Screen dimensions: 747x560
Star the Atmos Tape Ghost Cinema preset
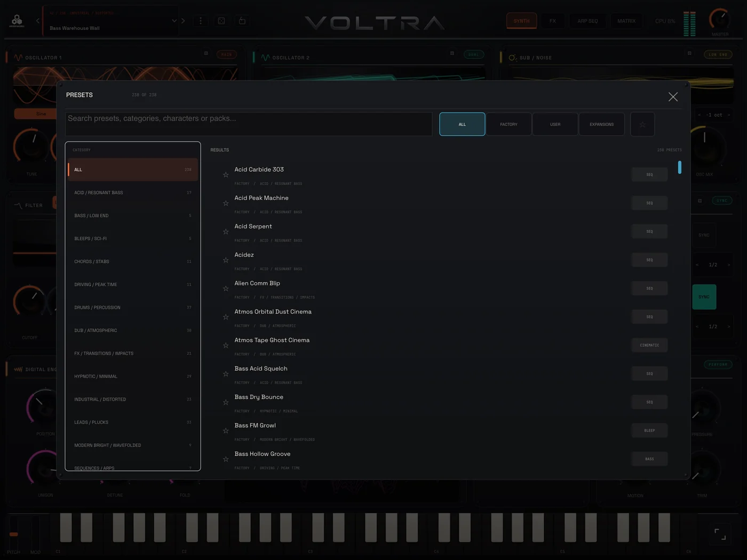[226, 346]
